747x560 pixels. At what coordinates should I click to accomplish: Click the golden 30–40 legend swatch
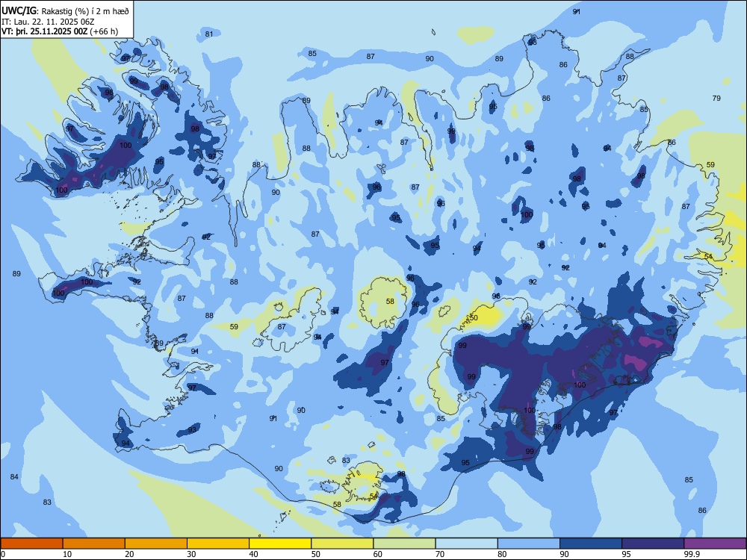click(218, 544)
